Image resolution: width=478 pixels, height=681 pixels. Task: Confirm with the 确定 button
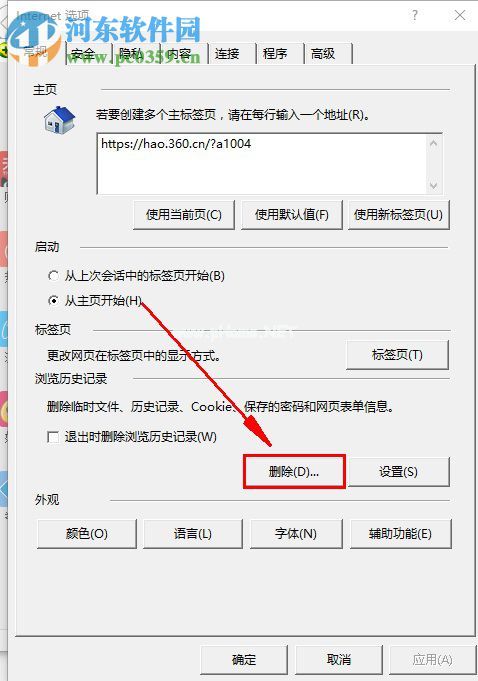pyautogui.click(x=244, y=660)
